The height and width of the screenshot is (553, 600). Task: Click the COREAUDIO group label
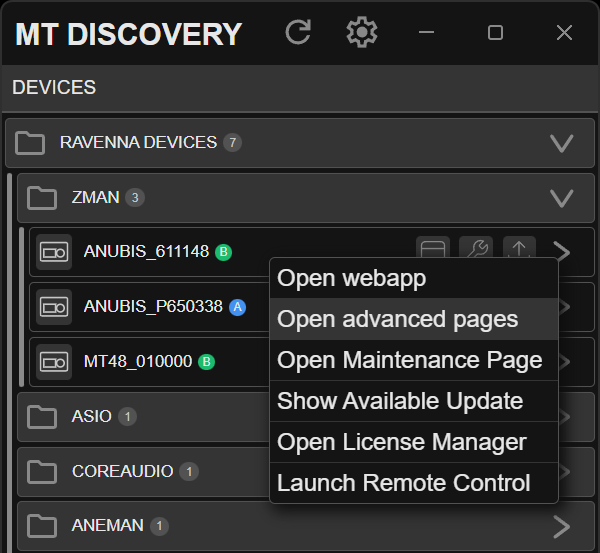[123, 471]
